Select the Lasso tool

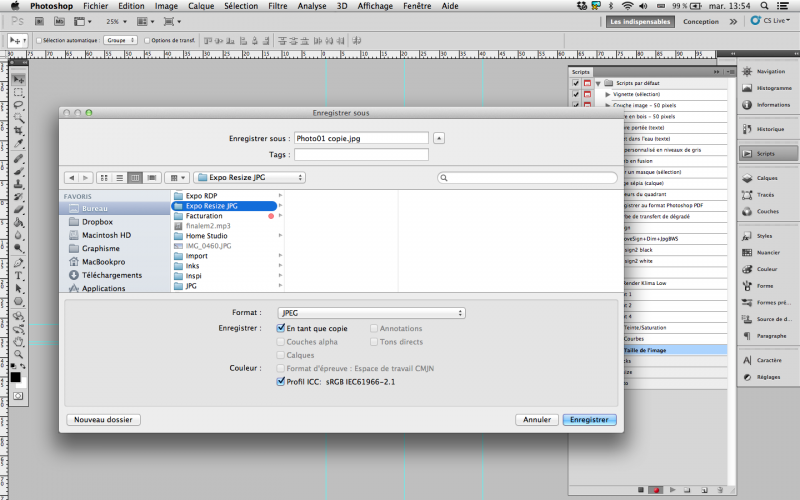[18, 105]
